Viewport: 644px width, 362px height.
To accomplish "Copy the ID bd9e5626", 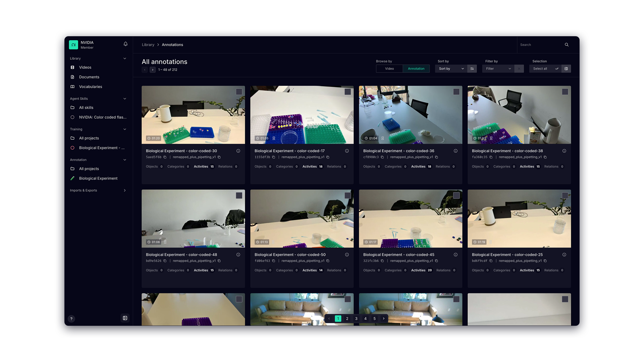I will pyautogui.click(x=165, y=261).
